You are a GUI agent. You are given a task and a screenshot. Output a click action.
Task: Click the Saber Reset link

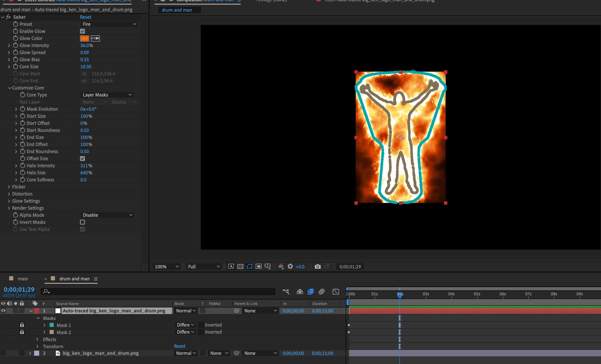tap(85, 17)
